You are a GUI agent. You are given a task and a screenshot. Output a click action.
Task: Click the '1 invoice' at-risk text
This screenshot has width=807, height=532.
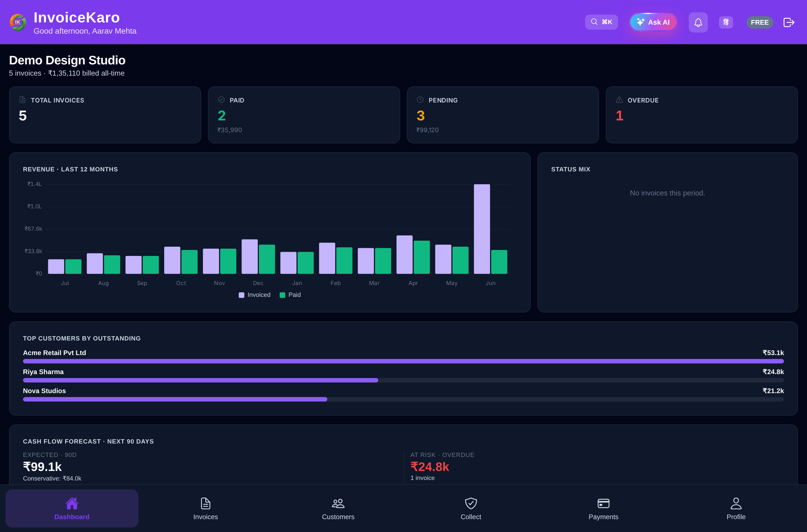(422, 478)
